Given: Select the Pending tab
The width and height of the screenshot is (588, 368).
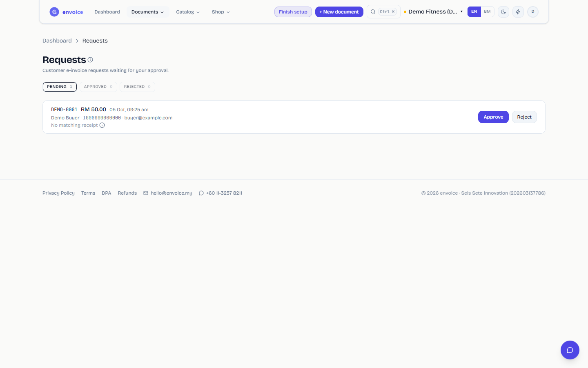Looking at the screenshot, I should tap(60, 87).
